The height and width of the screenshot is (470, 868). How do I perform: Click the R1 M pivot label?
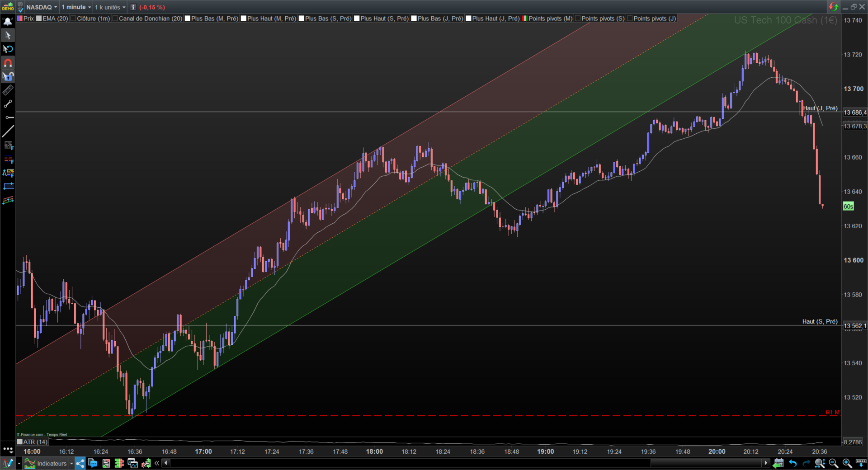tap(832, 412)
